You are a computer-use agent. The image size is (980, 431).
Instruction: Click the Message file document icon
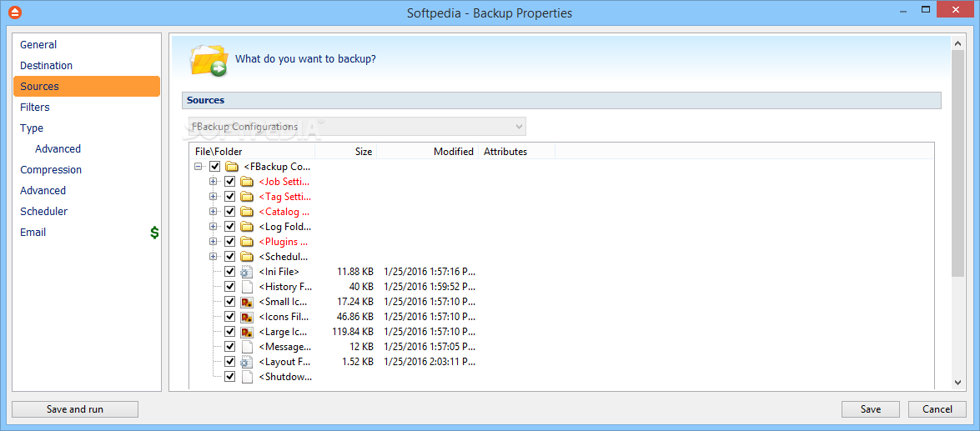(247, 347)
